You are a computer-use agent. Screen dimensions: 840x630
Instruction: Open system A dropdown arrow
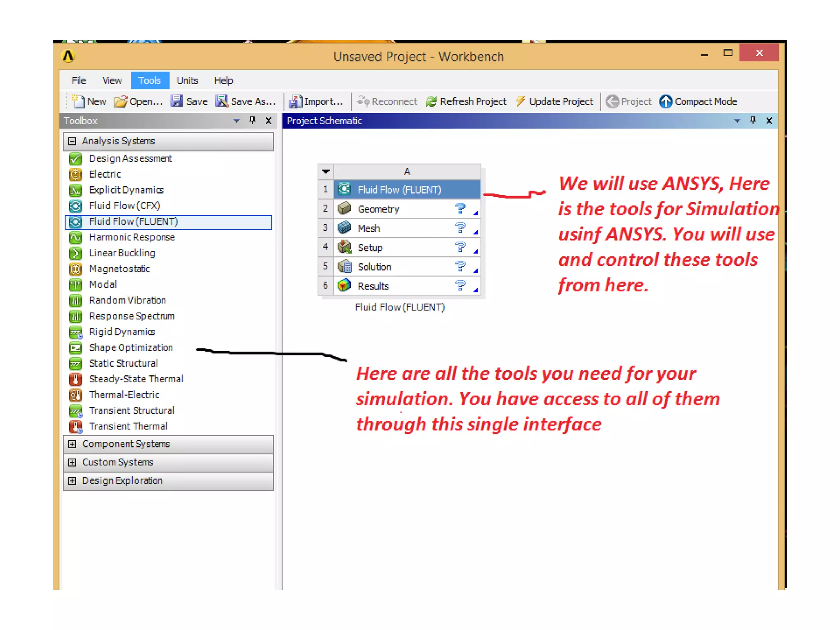tap(326, 171)
